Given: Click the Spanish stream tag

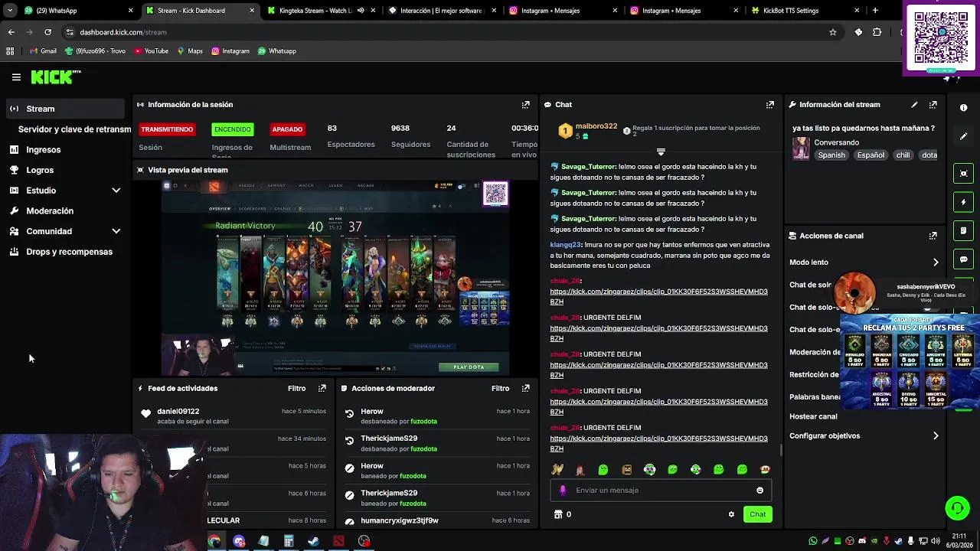Looking at the screenshot, I should (831, 155).
